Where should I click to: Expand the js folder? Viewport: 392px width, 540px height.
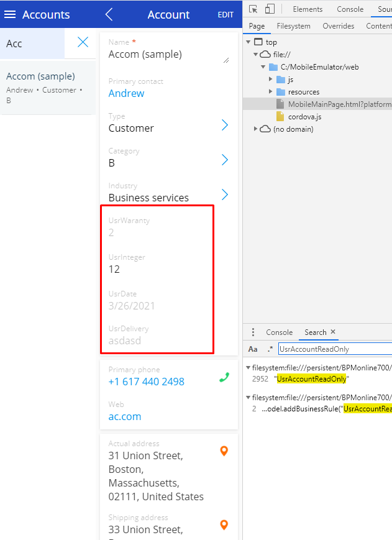[x=270, y=79]
